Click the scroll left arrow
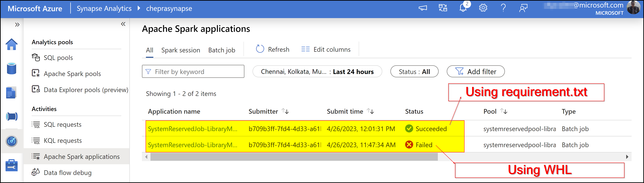Screen dimensions: 644x183 pyautogui.click(x=146, y=157)
